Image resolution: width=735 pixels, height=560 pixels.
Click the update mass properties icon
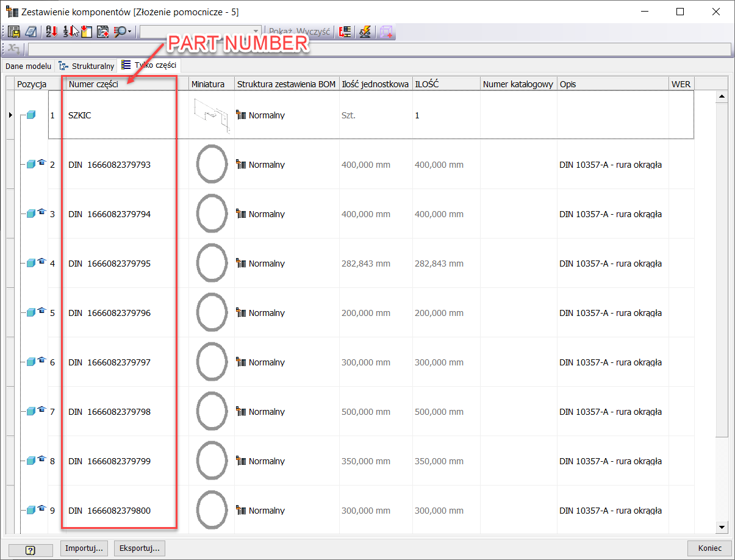tap(365, 31)
